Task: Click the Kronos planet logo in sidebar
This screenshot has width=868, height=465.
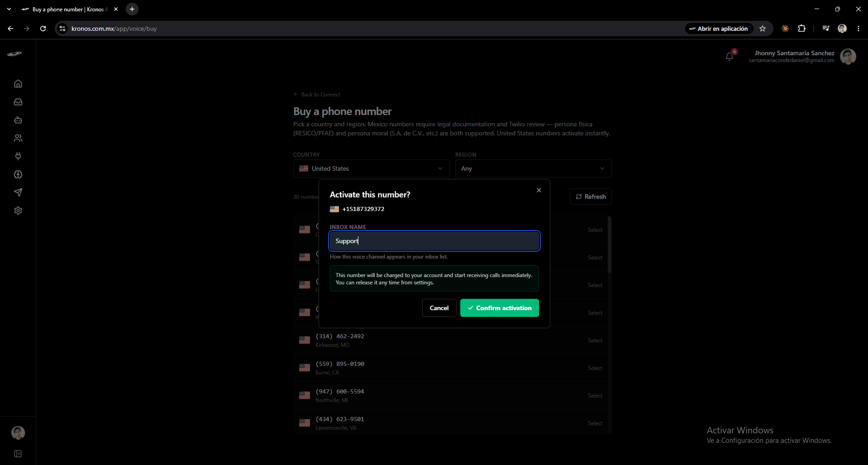Action: 14,54
